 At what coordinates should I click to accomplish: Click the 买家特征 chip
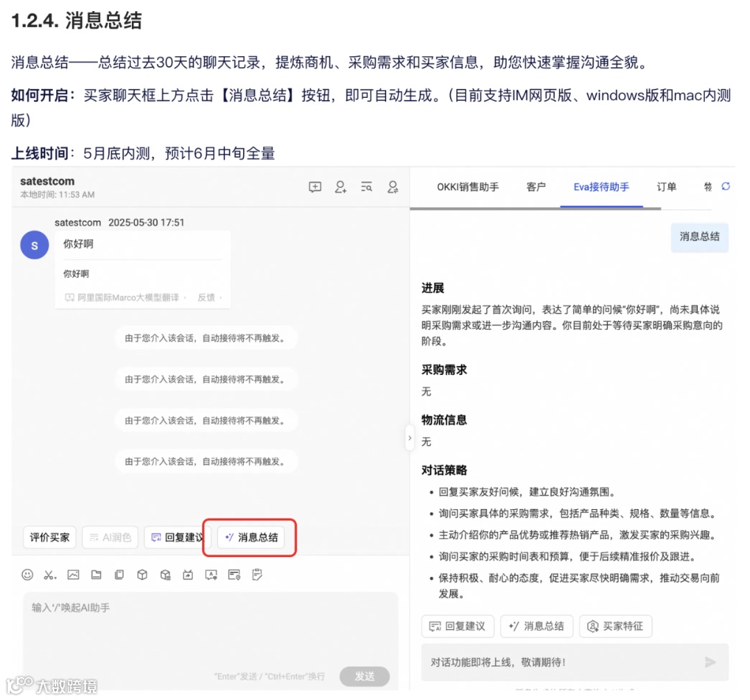click(x=615, y=626)
